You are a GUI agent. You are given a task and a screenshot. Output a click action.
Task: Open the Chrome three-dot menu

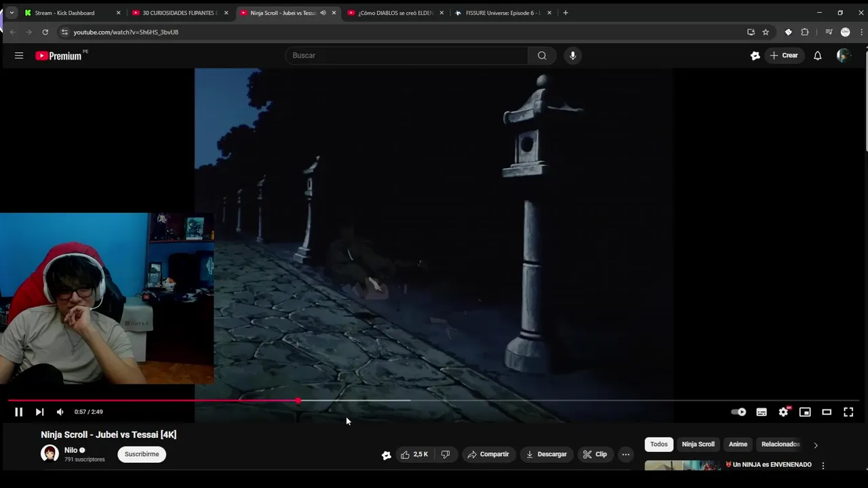click(861, 32)
